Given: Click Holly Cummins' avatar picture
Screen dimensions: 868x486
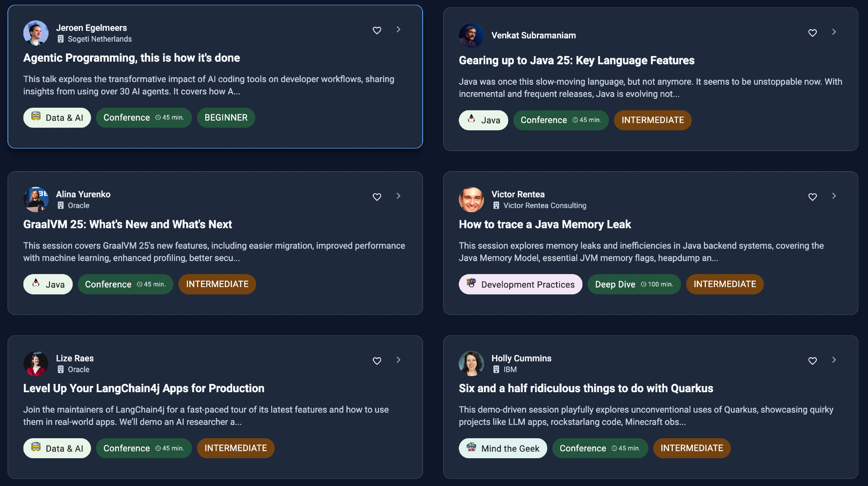Looking at the screenshot, I should pos(471,364).
